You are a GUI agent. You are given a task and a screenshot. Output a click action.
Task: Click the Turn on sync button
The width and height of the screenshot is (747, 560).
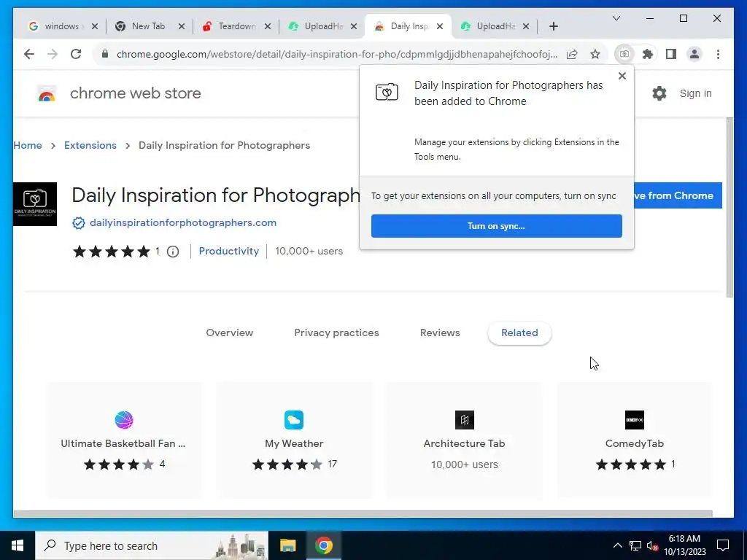(x=496, y=226)
